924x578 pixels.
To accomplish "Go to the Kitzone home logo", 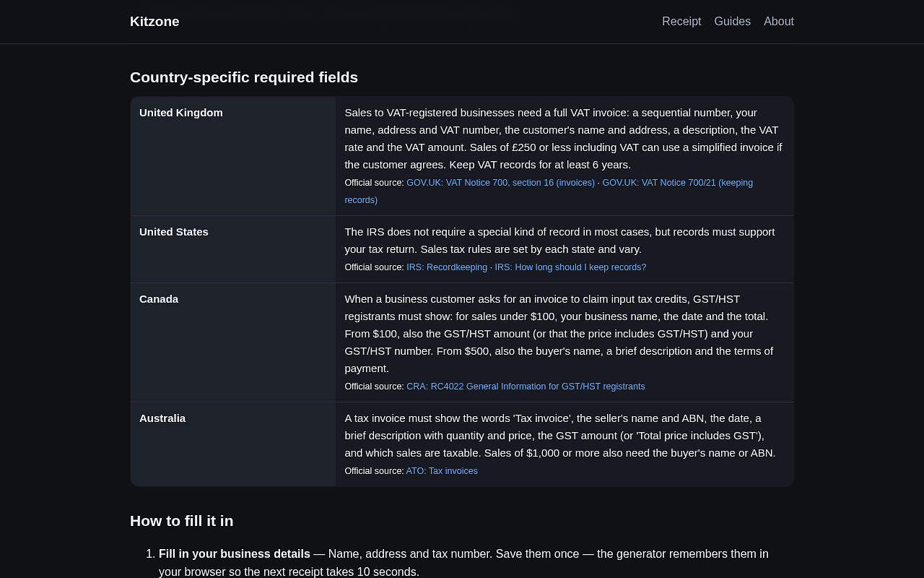I will pos(154,22).
